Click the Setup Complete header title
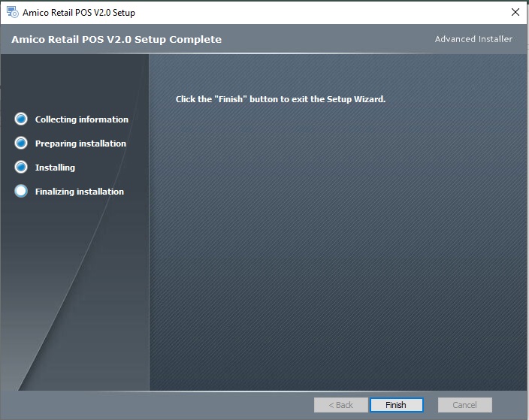The image size is (529, 420). tap(116, 39)
